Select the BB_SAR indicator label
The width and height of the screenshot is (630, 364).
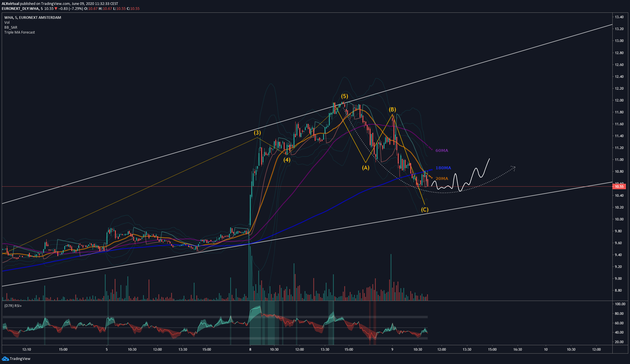point(11,27)
